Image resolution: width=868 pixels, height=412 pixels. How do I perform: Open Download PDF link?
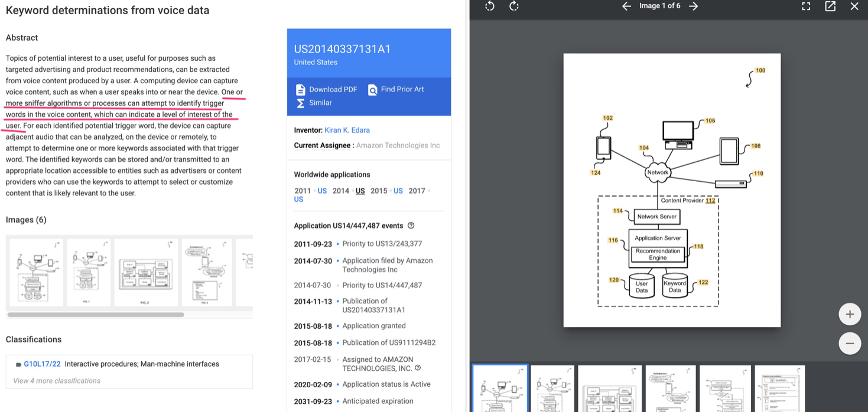pos(333,90)
